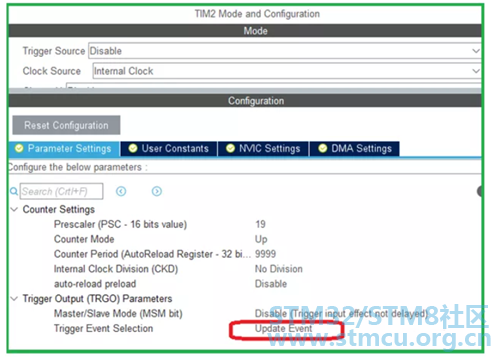Switch to the NVIC Settings tab

click(x=263, y=149)
